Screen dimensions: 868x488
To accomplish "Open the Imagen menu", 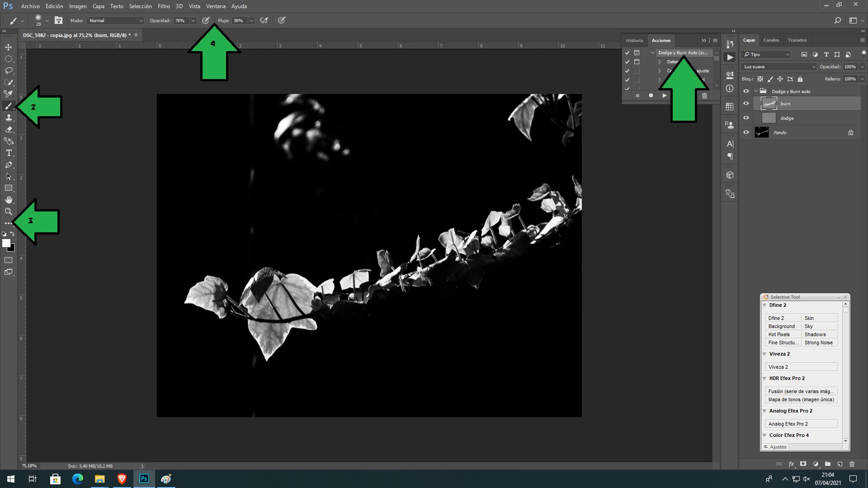I will [78, 6].
